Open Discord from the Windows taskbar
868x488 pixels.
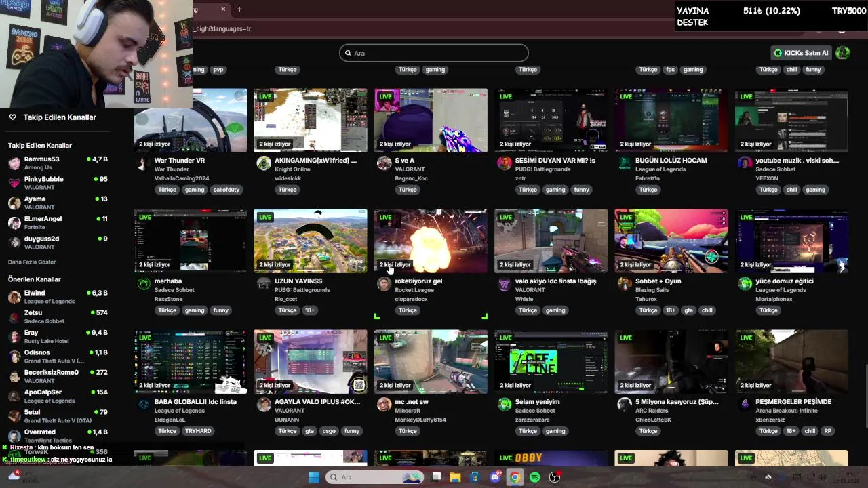pos(495,477)
